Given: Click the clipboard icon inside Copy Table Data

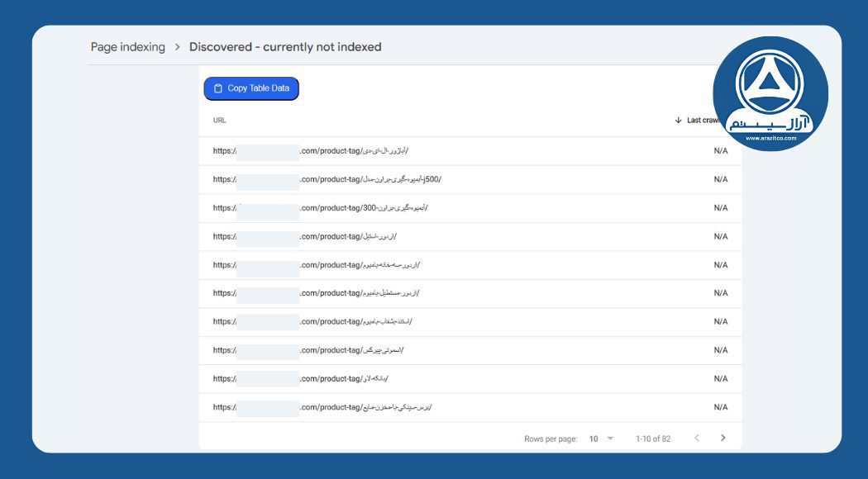Looking at the screenshot, I should point(217,88).
